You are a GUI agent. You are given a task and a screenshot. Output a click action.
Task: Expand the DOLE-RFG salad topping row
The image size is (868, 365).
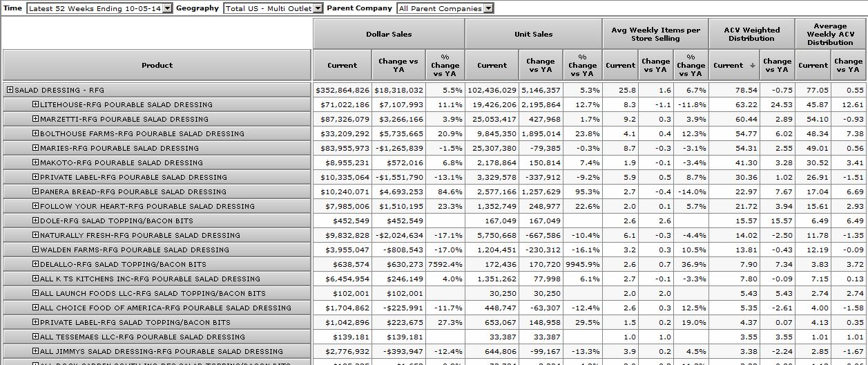[x=35, y=221]
